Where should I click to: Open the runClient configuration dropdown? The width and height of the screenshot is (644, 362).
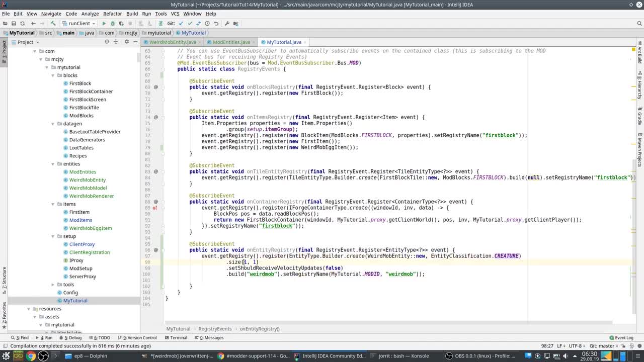pos(79,24)
